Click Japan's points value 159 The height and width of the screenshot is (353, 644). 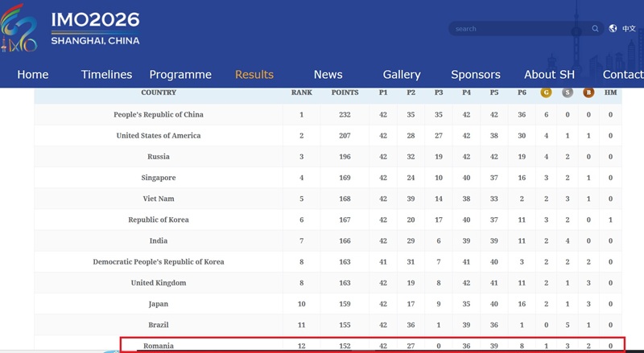point(345,304)
